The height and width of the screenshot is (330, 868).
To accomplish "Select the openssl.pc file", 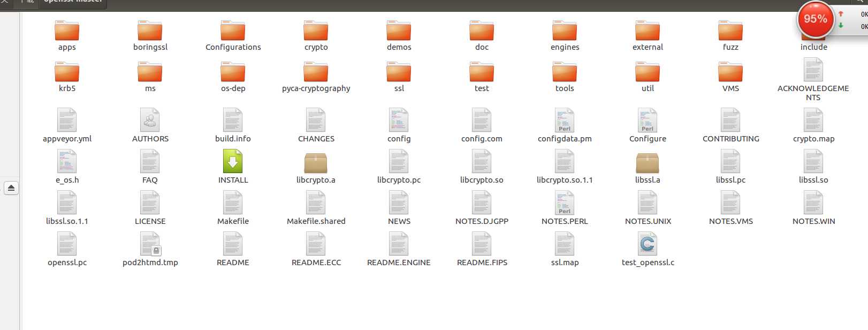I will [x=67, y=244].
